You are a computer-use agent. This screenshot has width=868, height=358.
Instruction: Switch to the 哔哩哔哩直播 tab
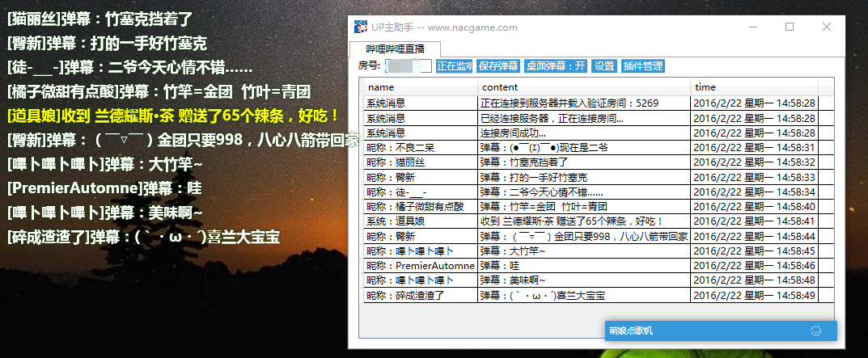click(396, 48)
